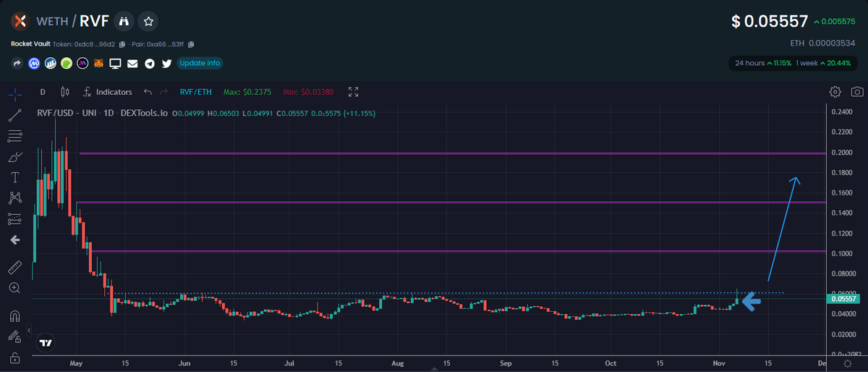Viewport: 868px width, 372px height.
Task: Open the Indicators menu
Action: pyautogui.click(x=107, y=92)
